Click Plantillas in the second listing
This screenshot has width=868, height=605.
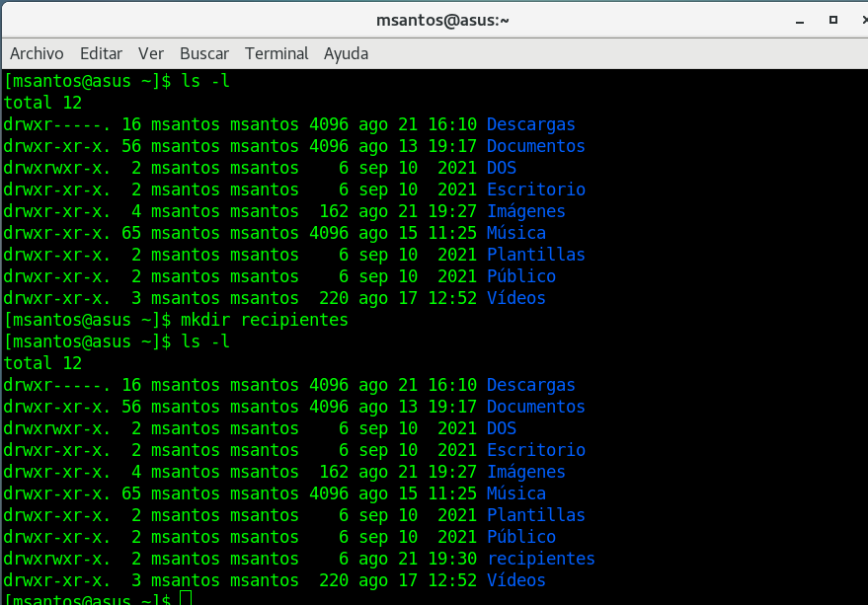535,515
